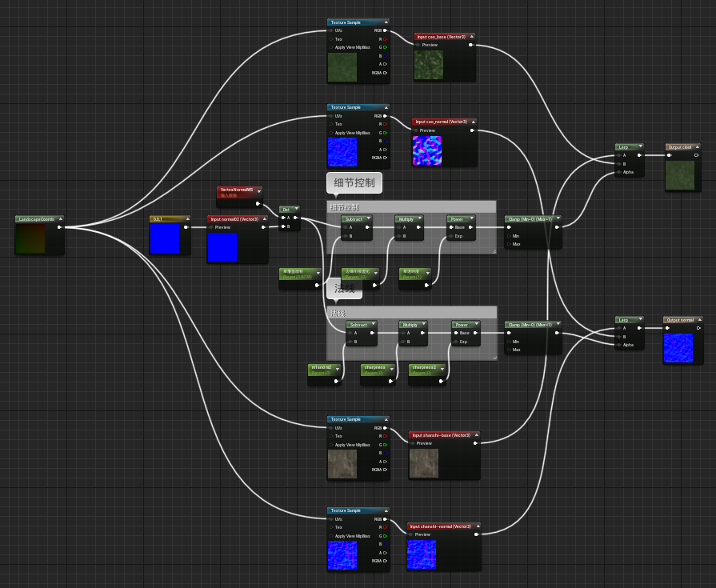Select Texture Sample node header feeding shanshi-normal

pos(358,510)
